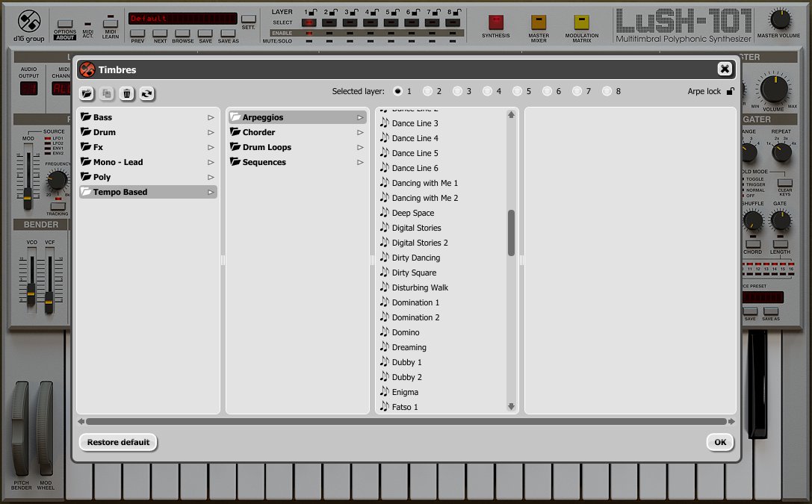
Task: Open the Master Mixer orange button
Action: 539,22
